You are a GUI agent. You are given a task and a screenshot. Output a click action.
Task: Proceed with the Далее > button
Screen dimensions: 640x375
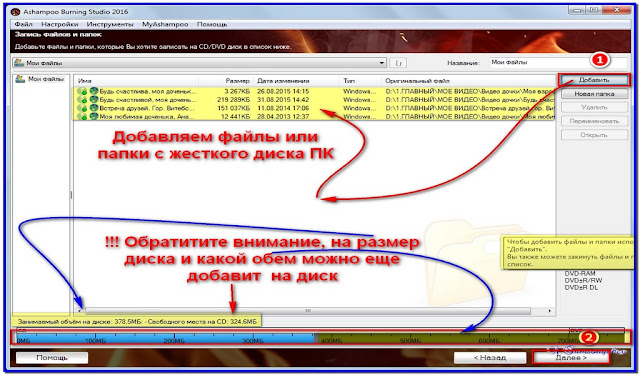tap(571, 357)
